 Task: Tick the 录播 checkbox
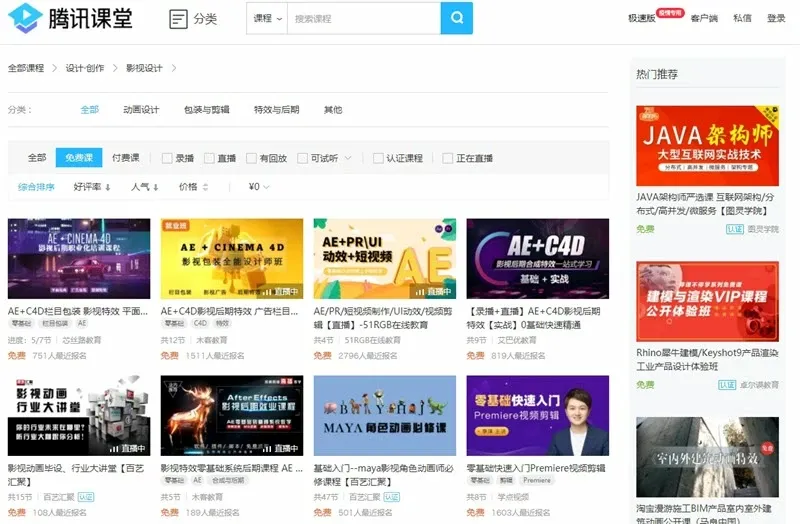coord(167,158)
